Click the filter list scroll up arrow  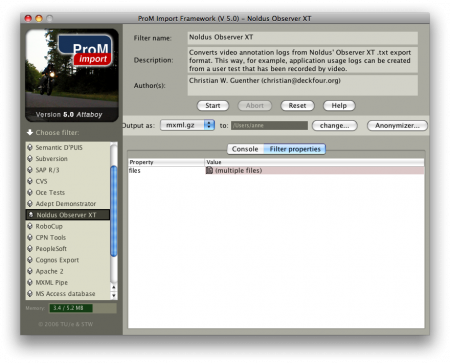[114, 287]
